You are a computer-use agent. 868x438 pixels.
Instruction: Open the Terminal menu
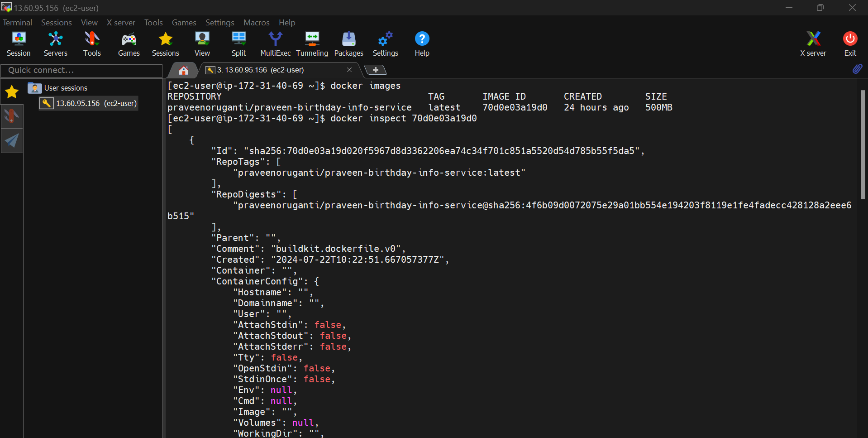17,23
